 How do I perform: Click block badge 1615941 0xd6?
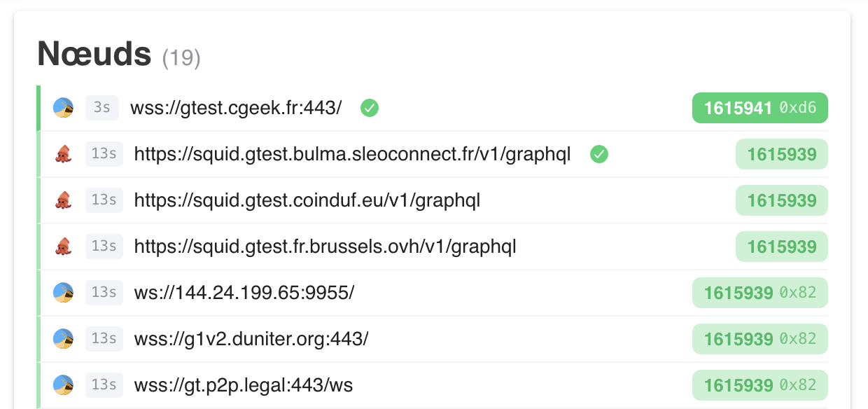(759, 108)
